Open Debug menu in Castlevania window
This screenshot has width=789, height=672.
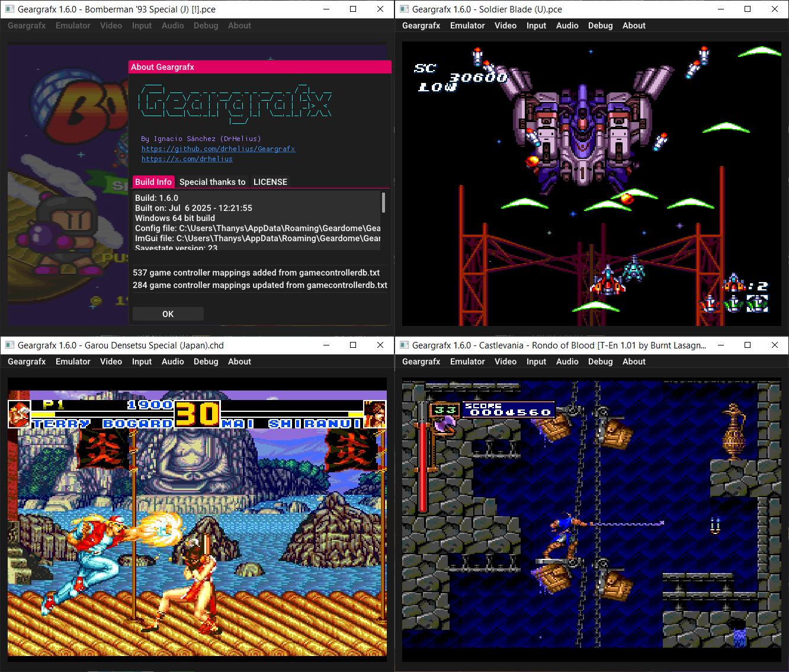[601, 361]
